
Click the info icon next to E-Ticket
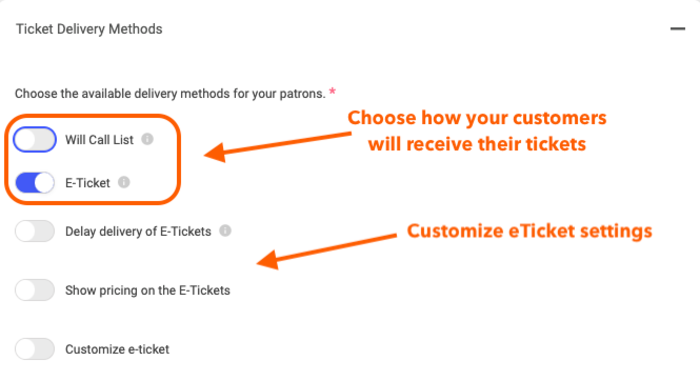click(124, 182)
